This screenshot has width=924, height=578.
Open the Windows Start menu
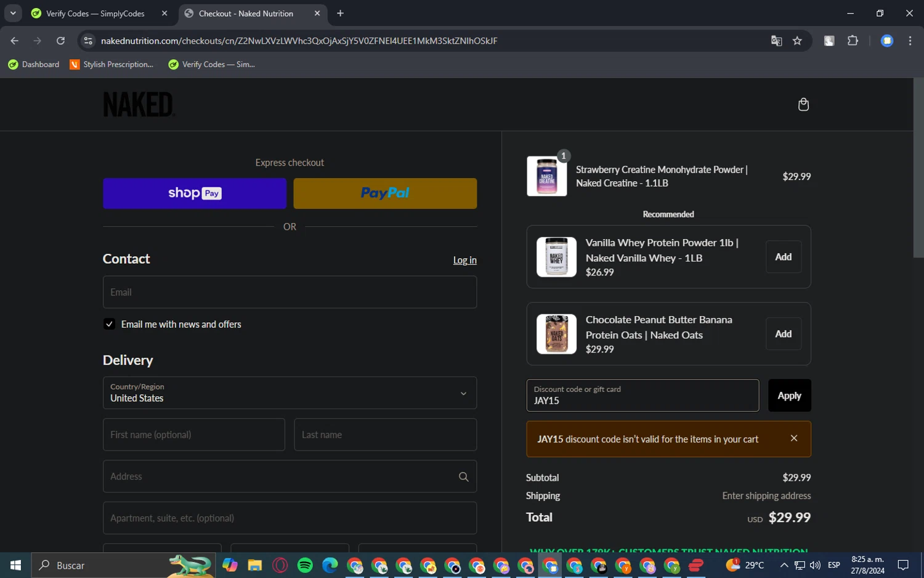coord(15,565)
